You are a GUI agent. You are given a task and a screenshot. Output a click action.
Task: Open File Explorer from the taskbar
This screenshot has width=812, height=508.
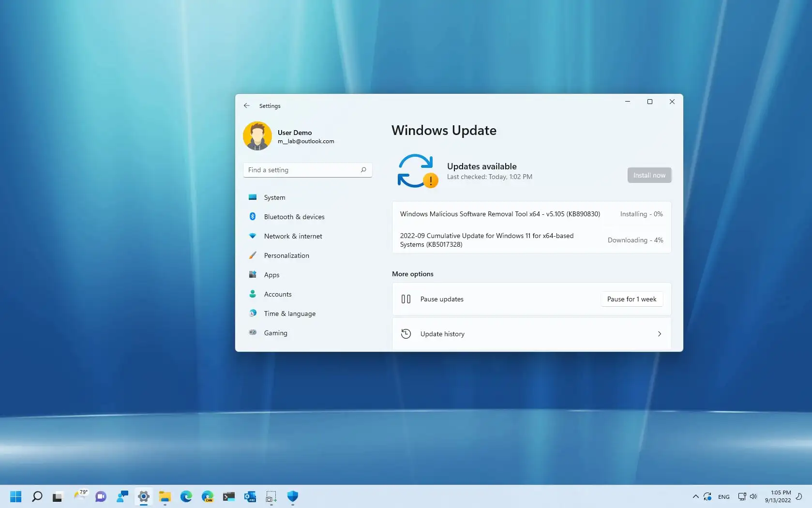coord(165,496)
